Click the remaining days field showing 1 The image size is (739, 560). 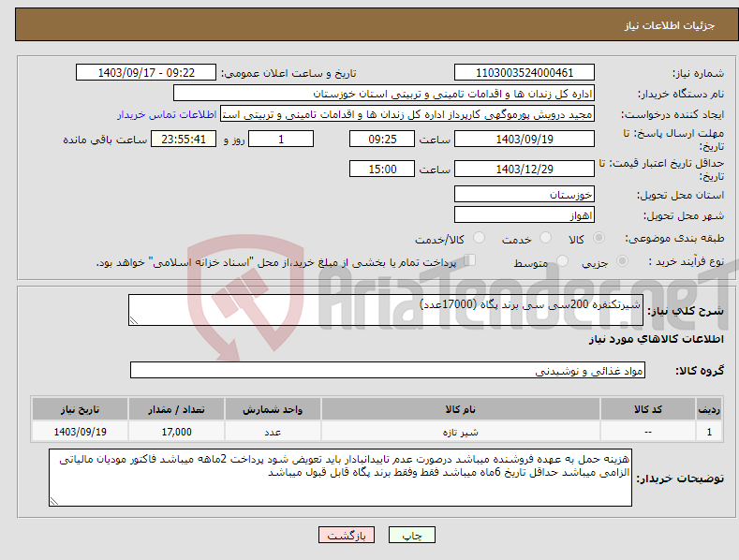[x=281, y=139]
